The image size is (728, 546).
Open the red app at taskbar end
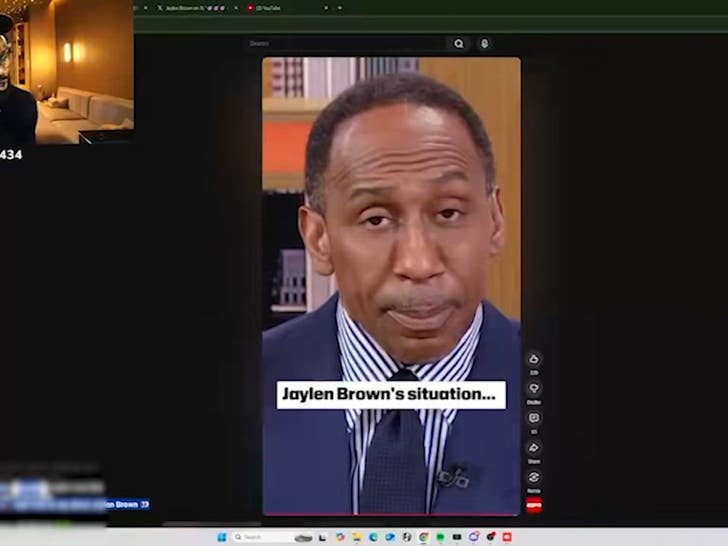pos(507,537)
